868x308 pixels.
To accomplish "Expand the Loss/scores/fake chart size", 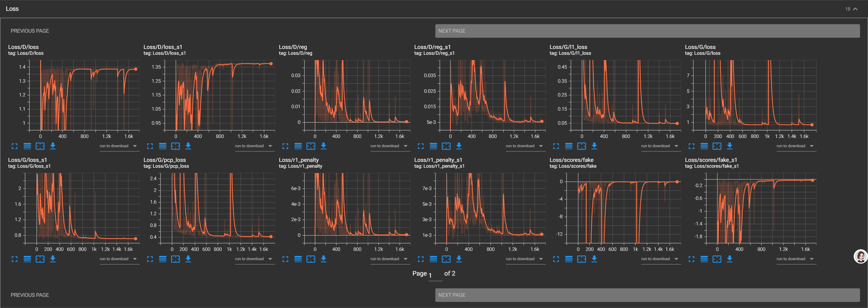I will point(556,259).
